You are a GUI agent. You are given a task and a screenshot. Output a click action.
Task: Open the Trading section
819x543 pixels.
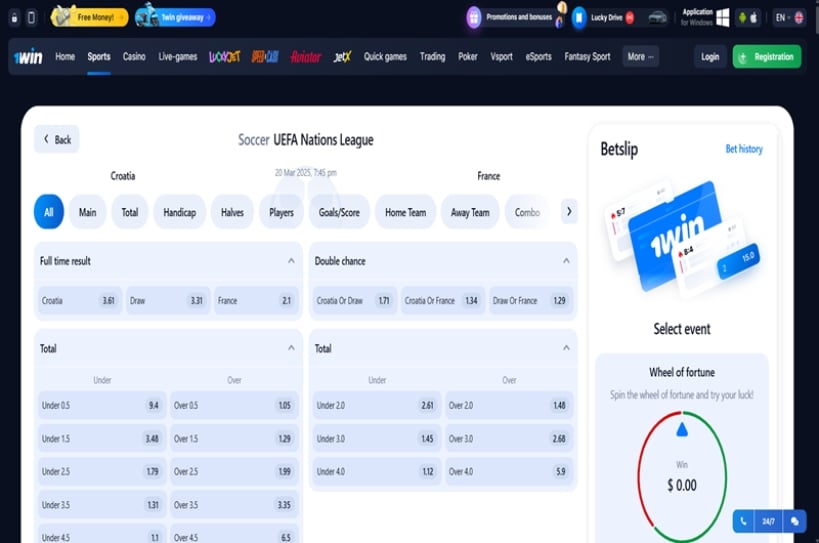click(x=432, y=56)
